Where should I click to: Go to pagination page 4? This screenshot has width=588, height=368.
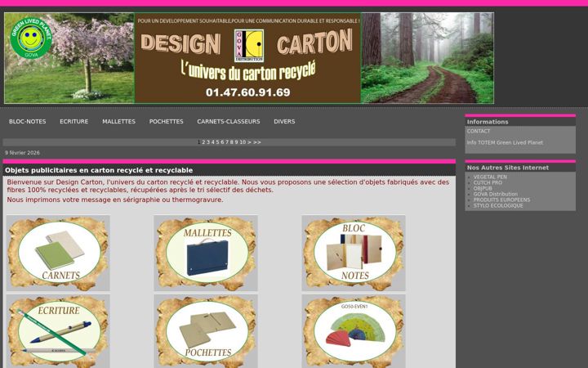coord(213,142)
